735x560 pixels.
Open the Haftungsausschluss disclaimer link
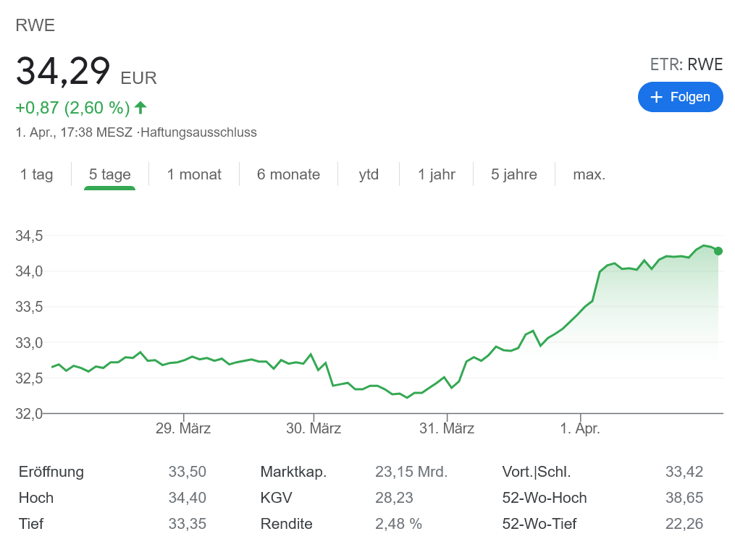click(198, 132)
